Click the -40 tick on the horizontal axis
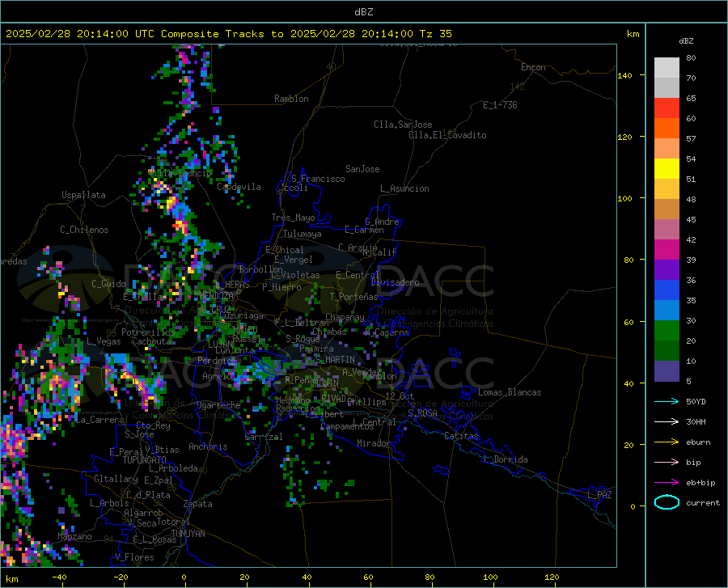Viewport: 728px width, 588px height. click(59, 577)
